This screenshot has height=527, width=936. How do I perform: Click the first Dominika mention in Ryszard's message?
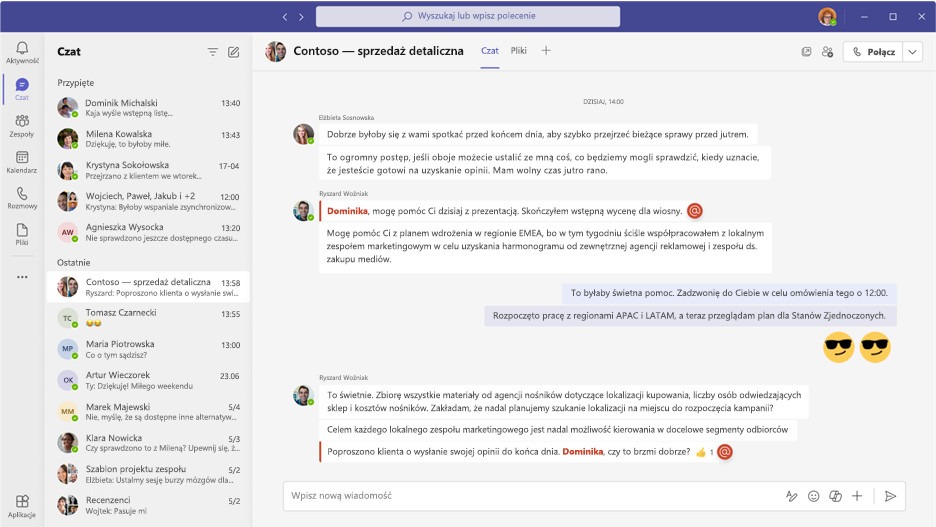(x=347, y=211)
